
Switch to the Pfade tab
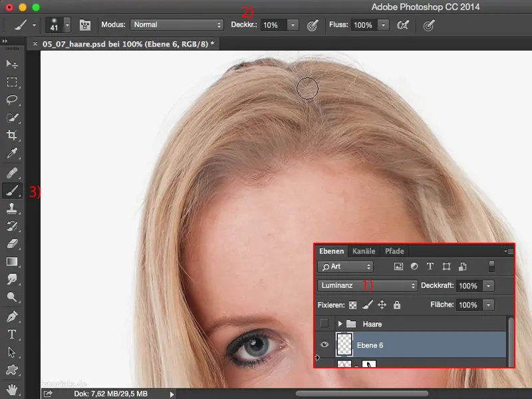click(394, 251)
